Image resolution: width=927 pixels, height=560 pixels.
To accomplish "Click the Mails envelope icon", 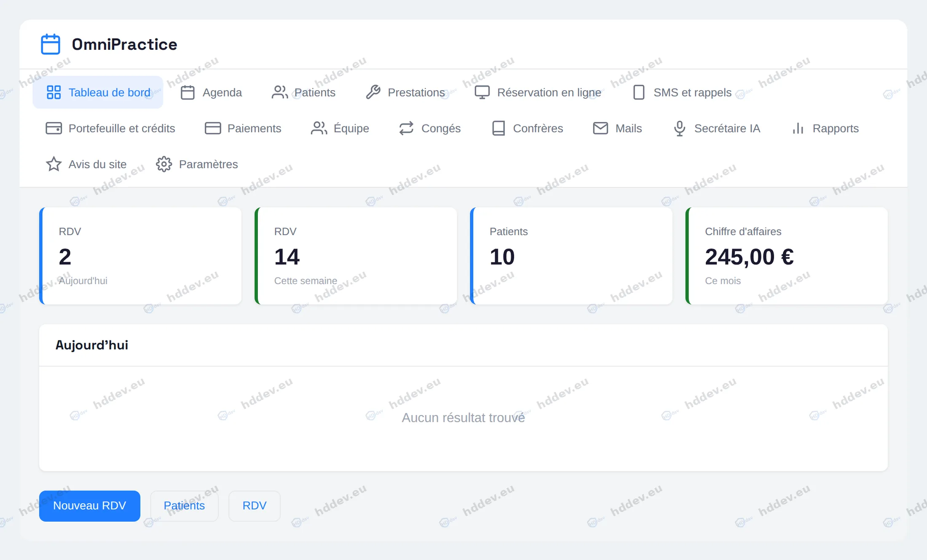I will click(600, 128).
